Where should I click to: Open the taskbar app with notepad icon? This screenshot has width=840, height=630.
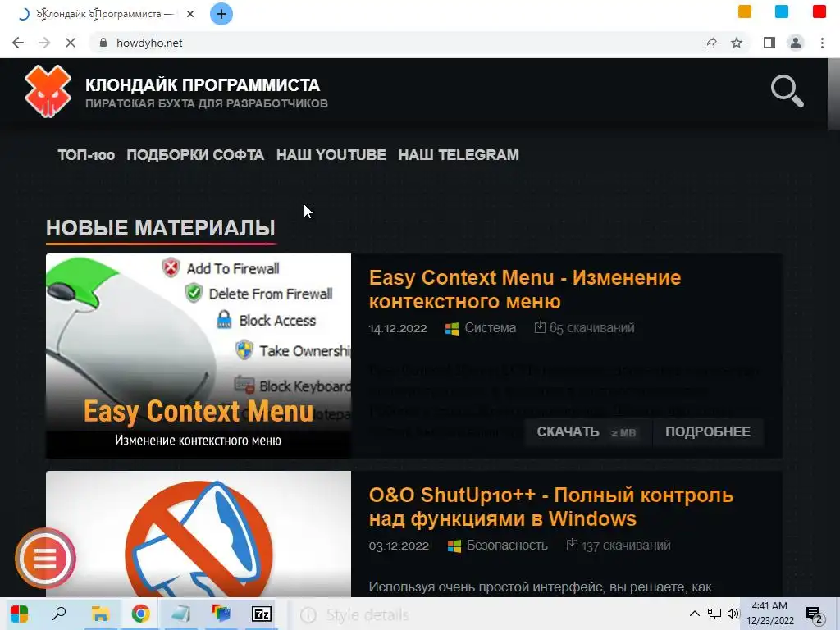click(180, 614)
